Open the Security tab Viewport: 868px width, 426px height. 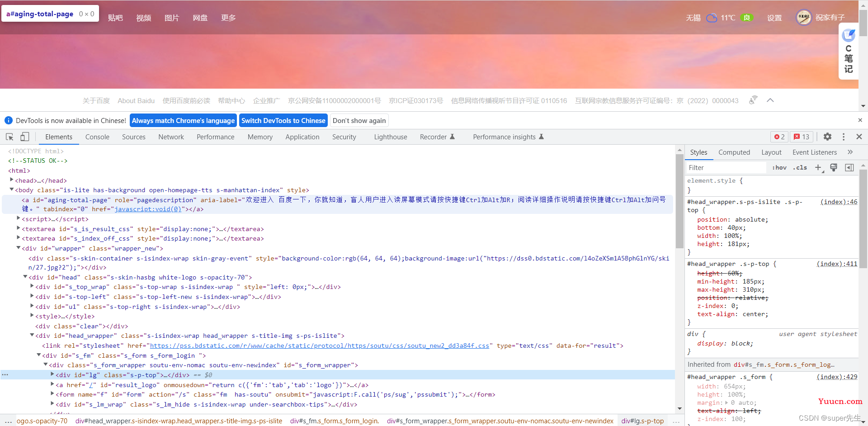(344, 137)
